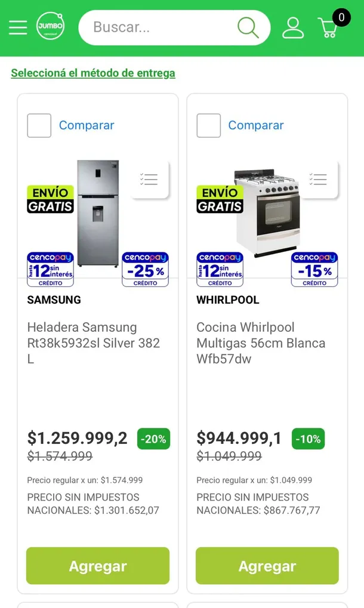Open list icon on Whirlpool stove card
The width and height of the screenshot is (364, 608).
(x=319, y=179)
